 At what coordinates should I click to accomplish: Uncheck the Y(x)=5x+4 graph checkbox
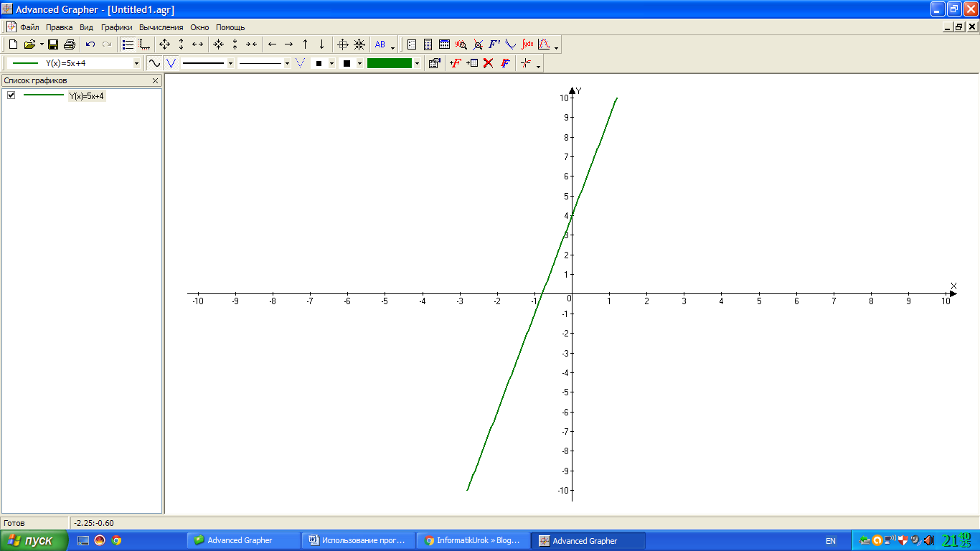[x=11, y=95]
